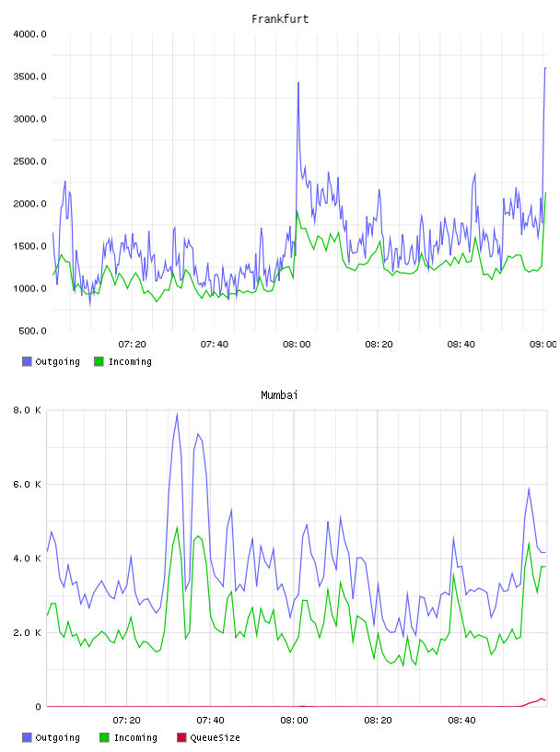
Task: Click the 6.0 K axis value in Mumbai chart
Action: tap(27, 485)
